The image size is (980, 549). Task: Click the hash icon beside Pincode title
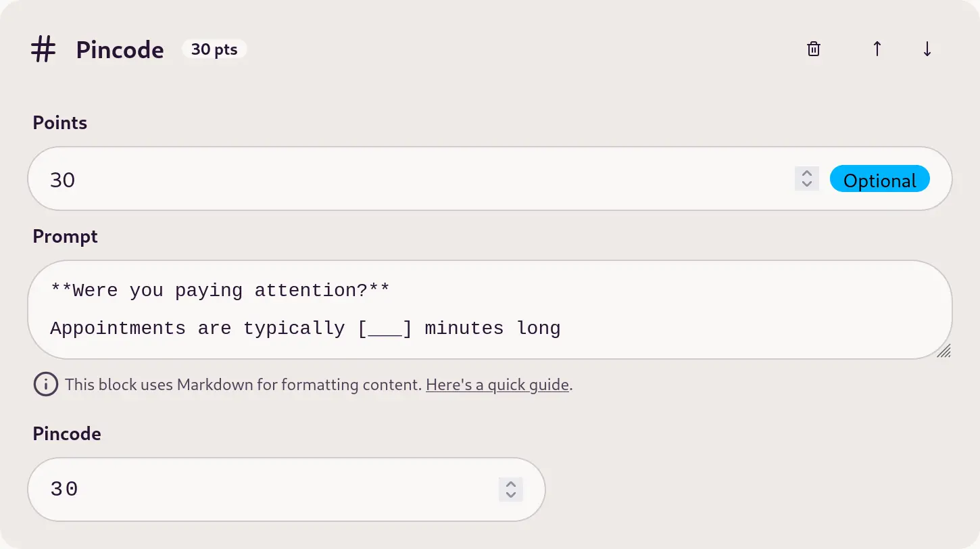44,49
